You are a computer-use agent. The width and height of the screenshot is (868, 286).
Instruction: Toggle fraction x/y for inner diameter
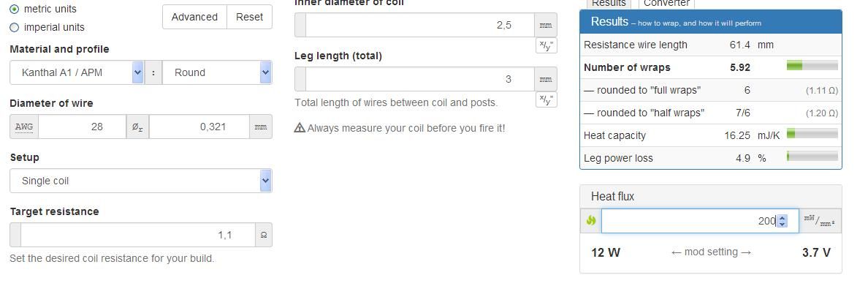[x=546, y=45]
